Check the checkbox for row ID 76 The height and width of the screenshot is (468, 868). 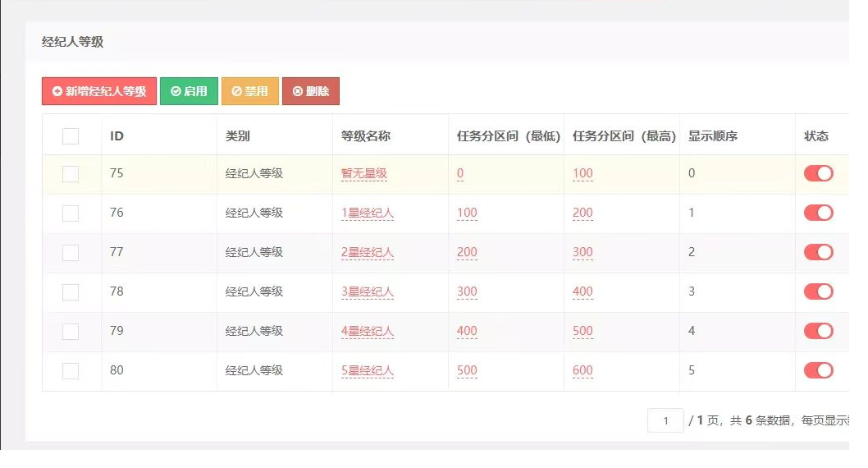(71, 213)
